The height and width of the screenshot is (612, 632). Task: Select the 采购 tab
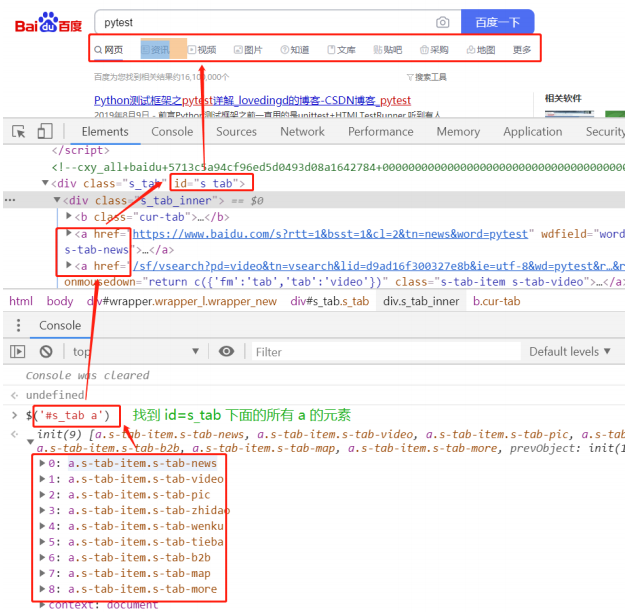(x=434, y=50)
